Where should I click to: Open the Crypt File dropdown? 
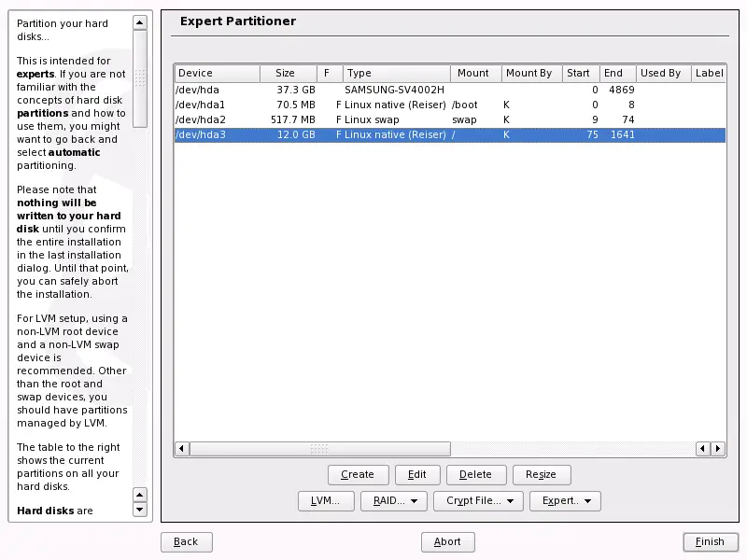(477, 501)
